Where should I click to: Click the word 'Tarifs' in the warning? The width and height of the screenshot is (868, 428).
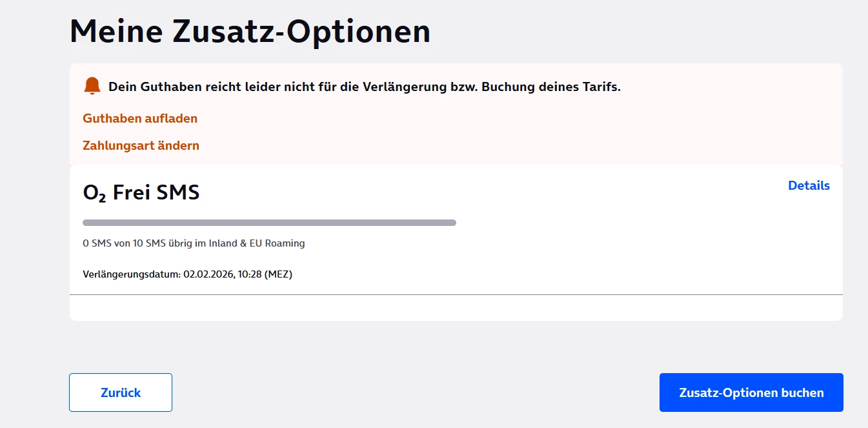[x=601, y=87]
